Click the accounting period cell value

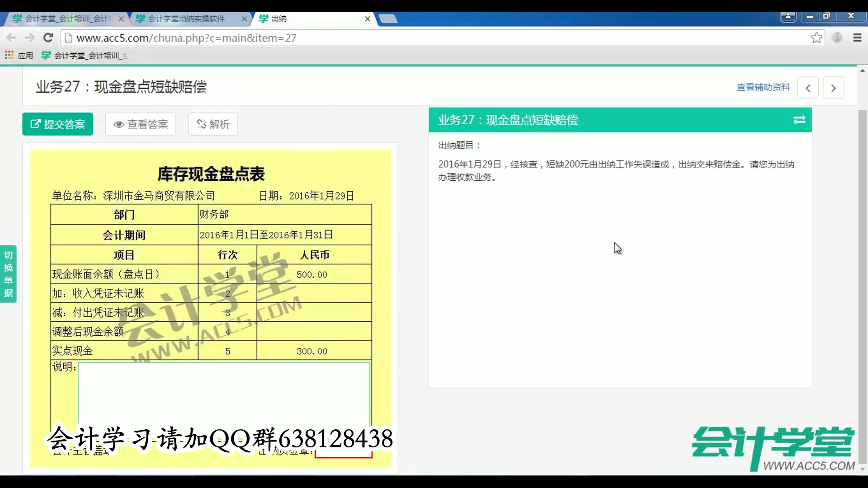click(285, 235)
